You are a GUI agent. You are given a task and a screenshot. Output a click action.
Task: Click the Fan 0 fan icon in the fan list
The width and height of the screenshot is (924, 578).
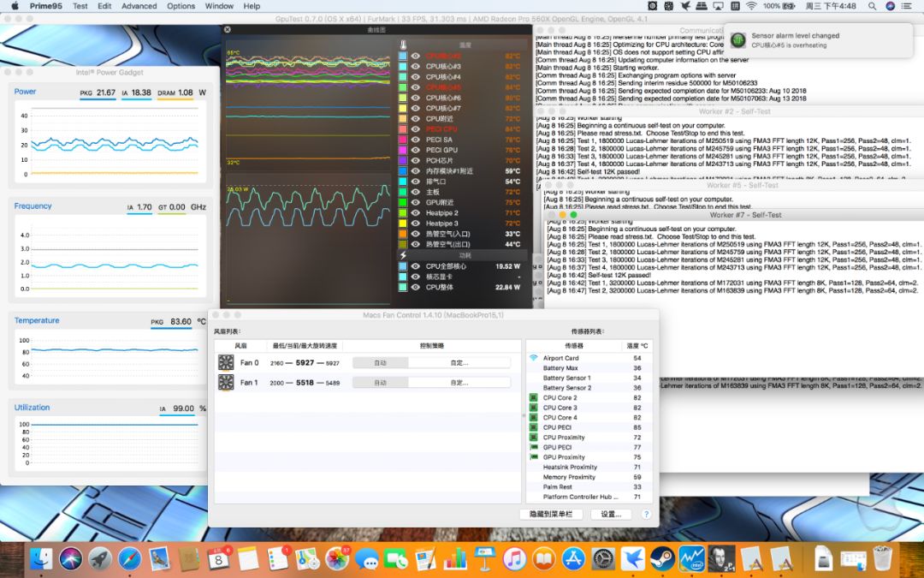[227, 362]
